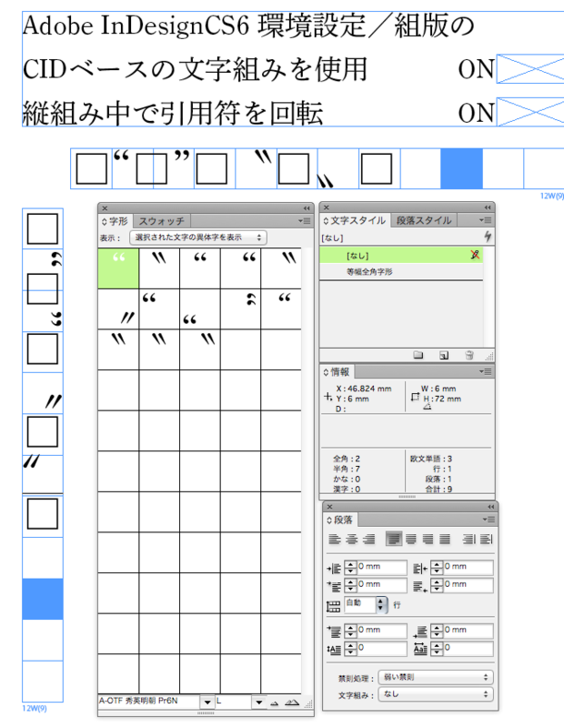Collapse Glyphs panel with double-arrow icon
The image size is (564, 728).
pos(307,208)
